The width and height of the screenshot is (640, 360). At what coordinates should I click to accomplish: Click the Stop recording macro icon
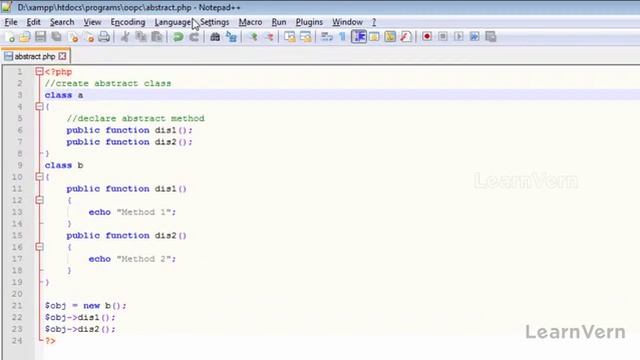(443, 37)
